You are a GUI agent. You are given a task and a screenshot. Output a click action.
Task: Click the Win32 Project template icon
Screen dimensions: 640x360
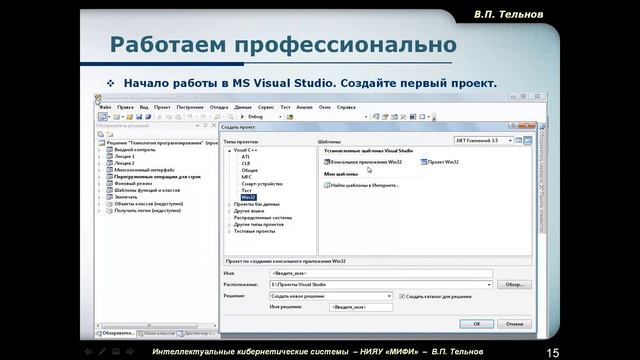(424, 162)
